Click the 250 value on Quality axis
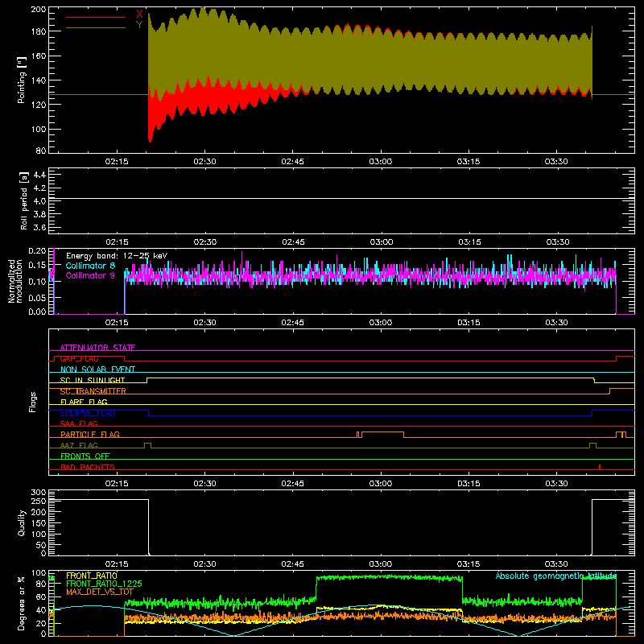 point(39,501)
